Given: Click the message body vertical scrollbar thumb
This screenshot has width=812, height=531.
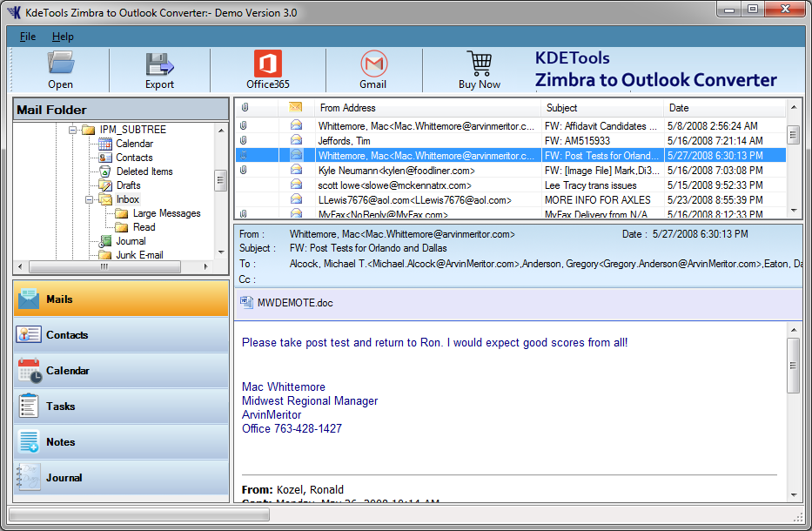Looking at the screenshot, I should point(792,366).
